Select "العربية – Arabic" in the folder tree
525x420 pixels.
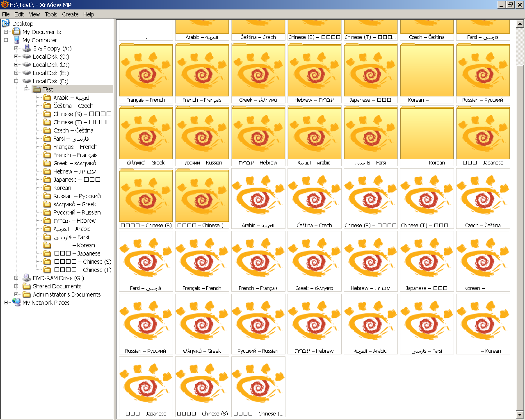72,229
